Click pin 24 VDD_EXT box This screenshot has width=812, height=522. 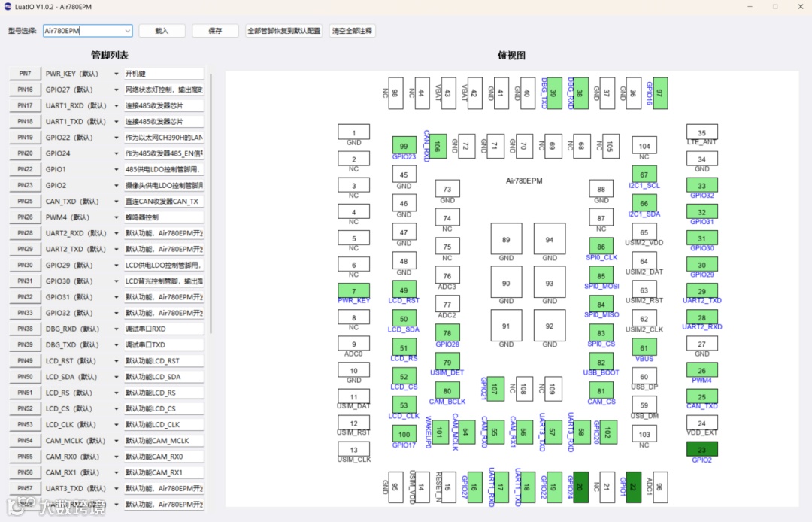[701, 423]
